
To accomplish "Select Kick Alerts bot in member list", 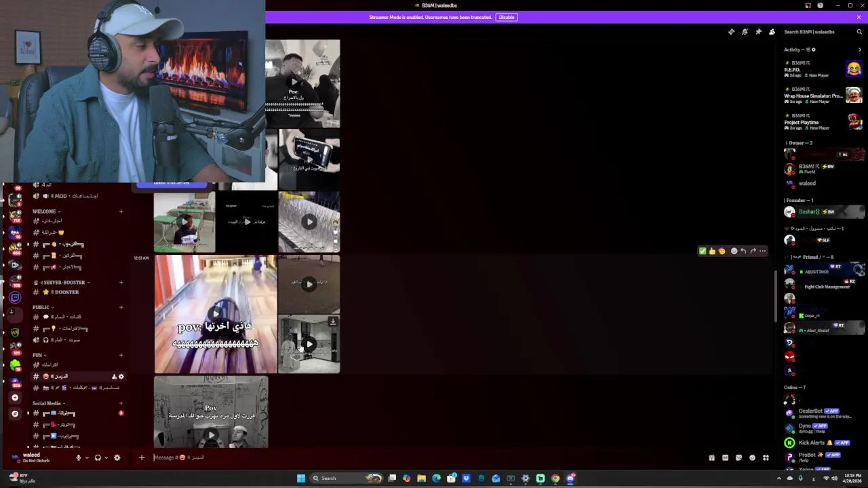I will pos(823,443).
